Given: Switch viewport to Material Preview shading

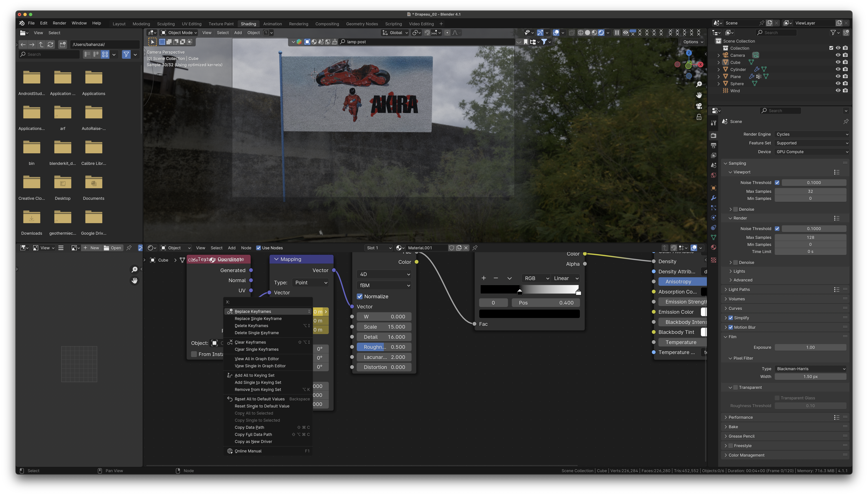Looking at the screenshot, I should (x=594, y=33).
